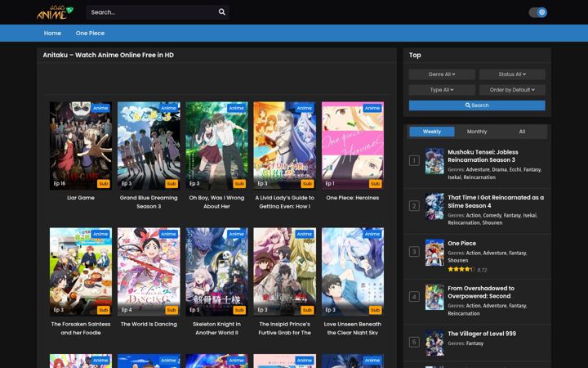This screenshot has height=368, width=588.
Task: Open One Piece in weekly top list
Action: [x=461, y=243]
